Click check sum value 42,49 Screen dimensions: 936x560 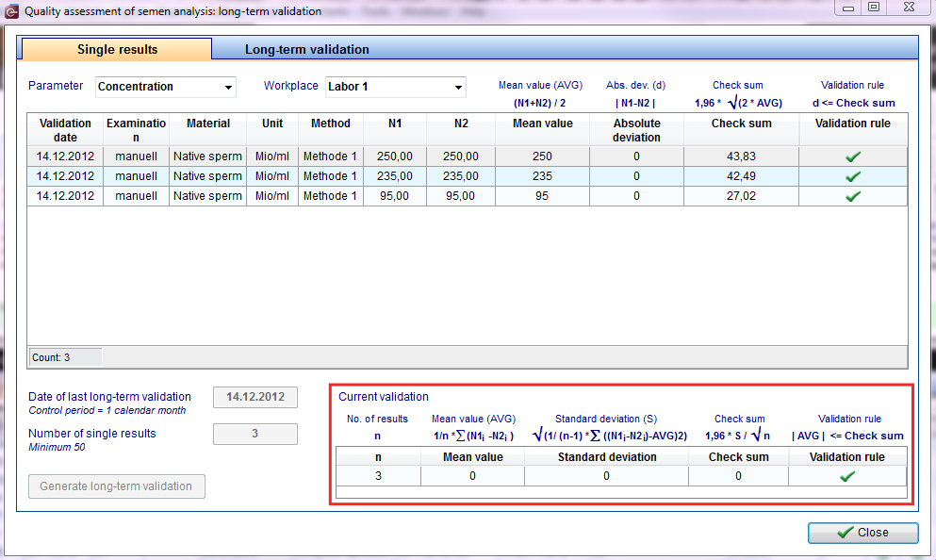[742, 176]
